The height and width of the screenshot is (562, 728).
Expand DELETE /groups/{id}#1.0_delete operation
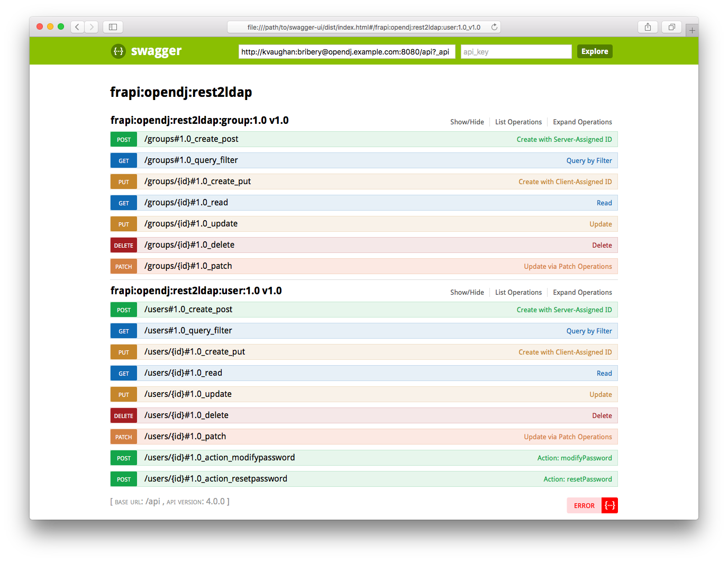[364, 245]
